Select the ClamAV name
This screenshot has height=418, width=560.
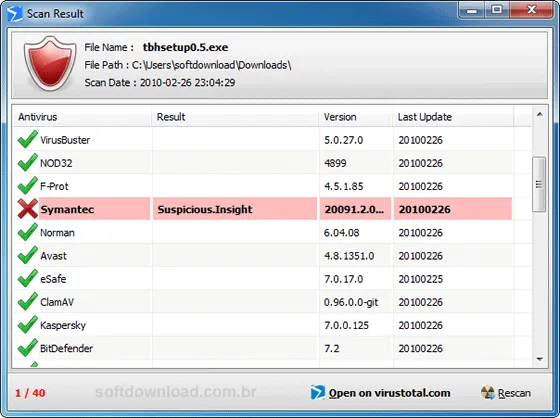coord(57,302)
